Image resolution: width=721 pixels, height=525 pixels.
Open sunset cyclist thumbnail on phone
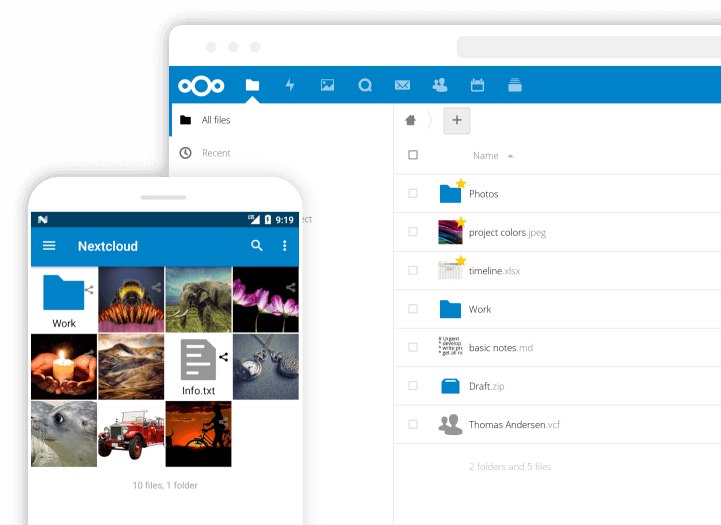(199, 434)
